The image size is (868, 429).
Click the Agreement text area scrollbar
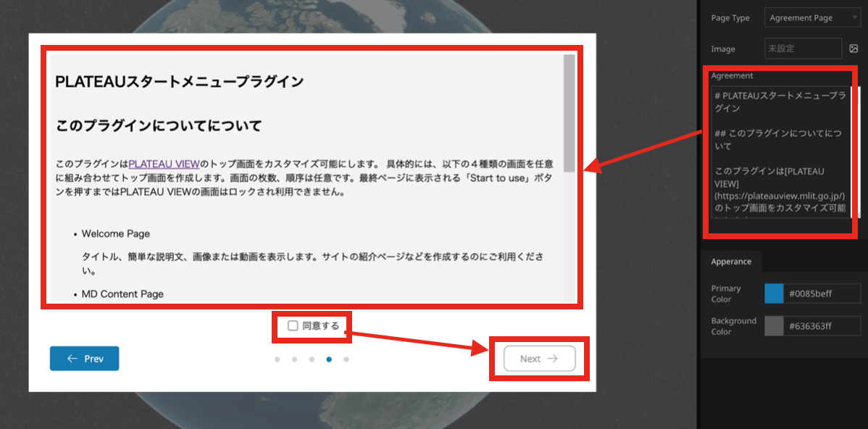click(x=856, y=152)
